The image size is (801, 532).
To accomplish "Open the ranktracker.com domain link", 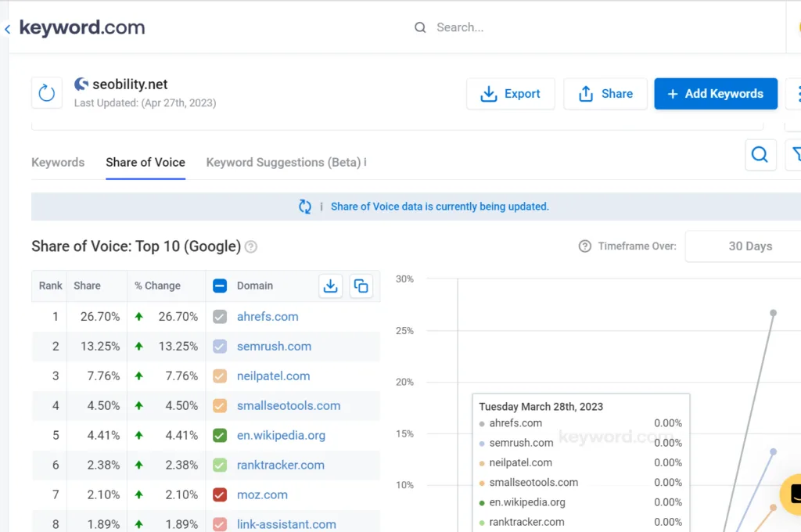I will click(x=280, y=465).
